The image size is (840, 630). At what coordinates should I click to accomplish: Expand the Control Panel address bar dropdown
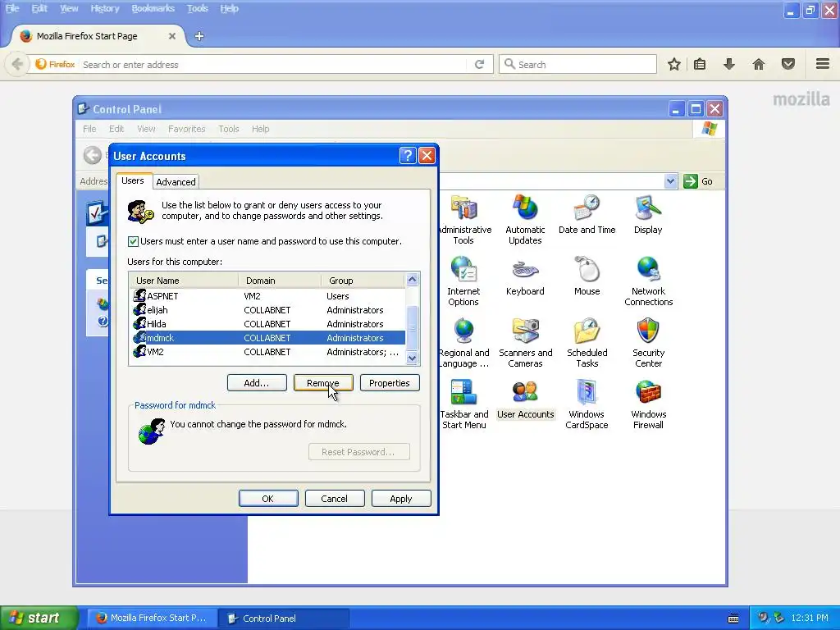click(670, 181)
